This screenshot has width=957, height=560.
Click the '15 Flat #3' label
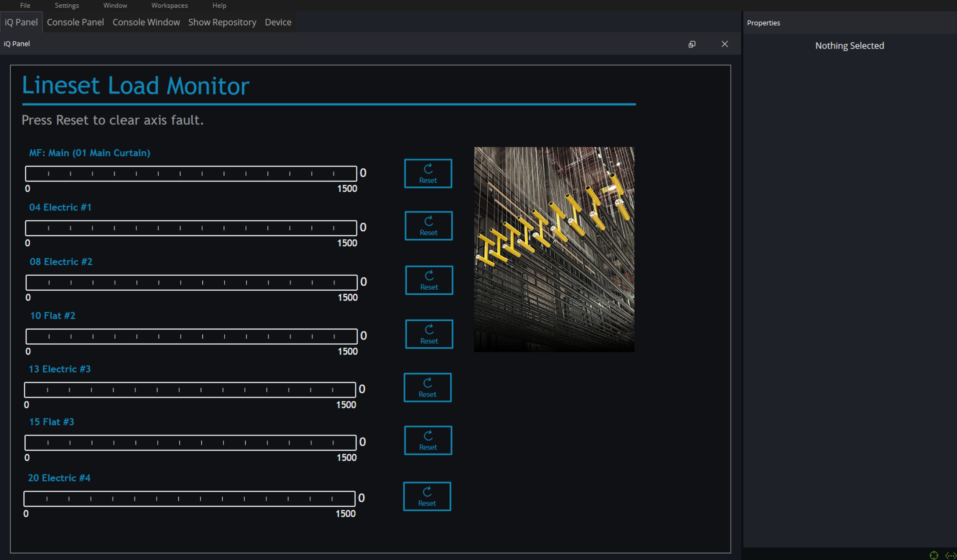point(52,422)
